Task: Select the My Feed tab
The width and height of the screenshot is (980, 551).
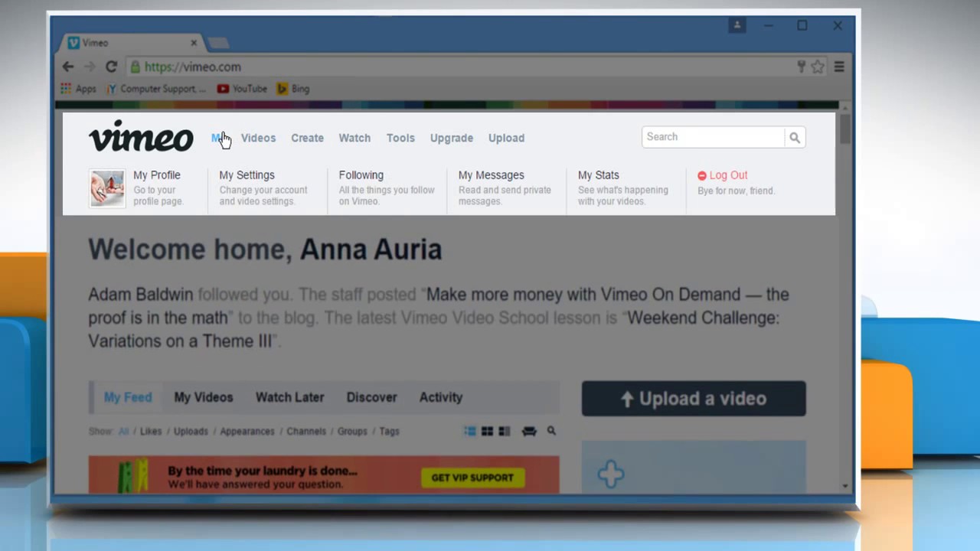Action: [128, 397]
